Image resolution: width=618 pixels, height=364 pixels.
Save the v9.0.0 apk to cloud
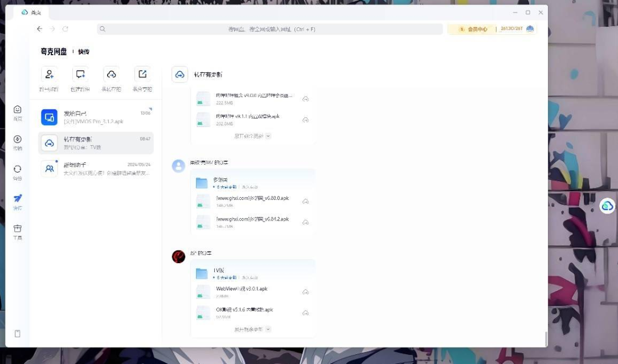[x=305, y=99]
